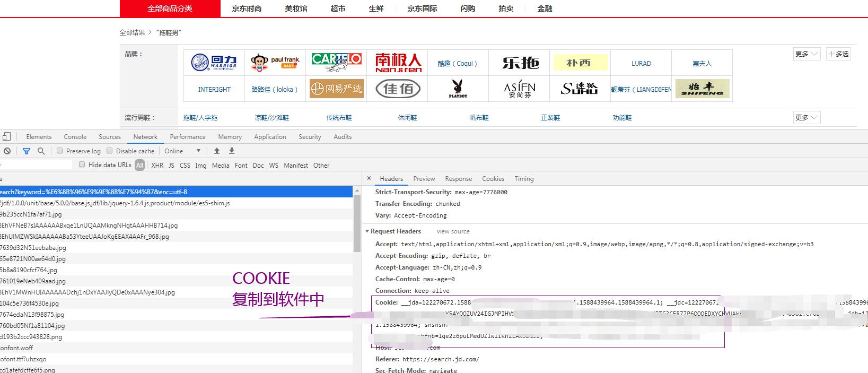Toggle the network filter funnel icon
This screenshot has height=373, width=868.
27,151
